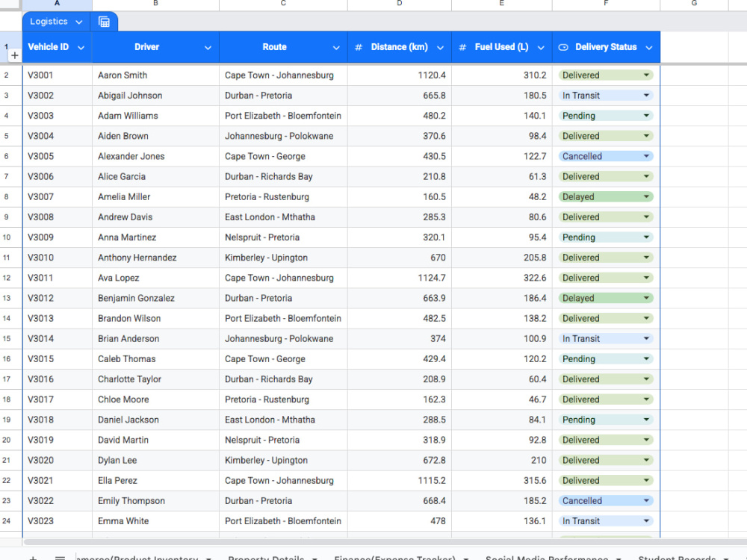Select cell with driver Abigail Johnson
This screenshot has height=560, width=747.
click(156, 96)
